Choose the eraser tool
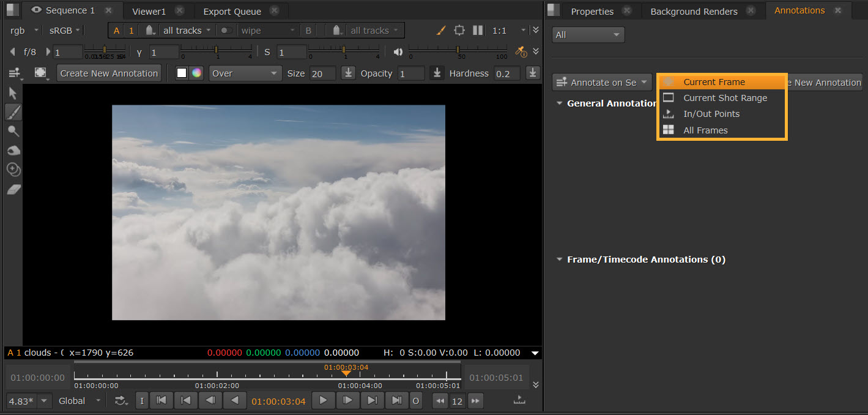 [13, 190]
